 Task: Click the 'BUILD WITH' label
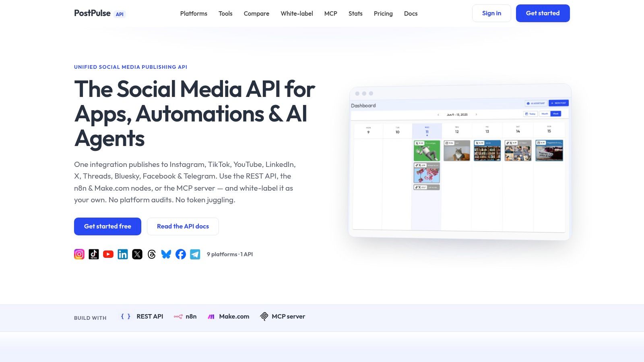(90, 318)
